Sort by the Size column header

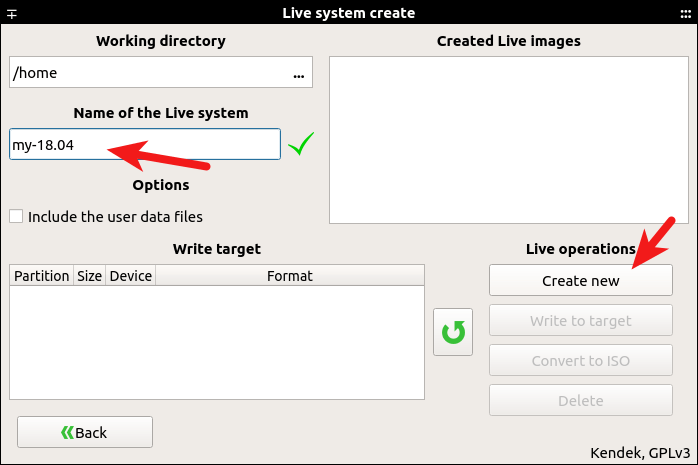[x=89, y=276]
